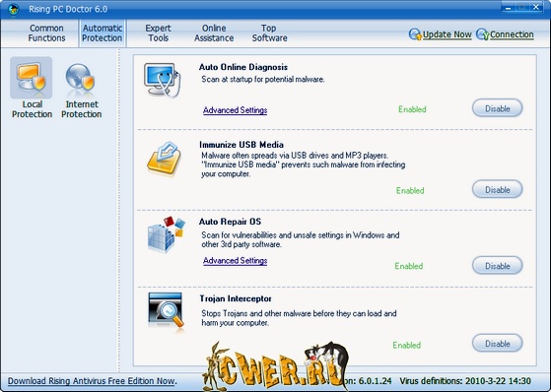
Task: Click the Update Now globe icon
Action: point(415,34)
